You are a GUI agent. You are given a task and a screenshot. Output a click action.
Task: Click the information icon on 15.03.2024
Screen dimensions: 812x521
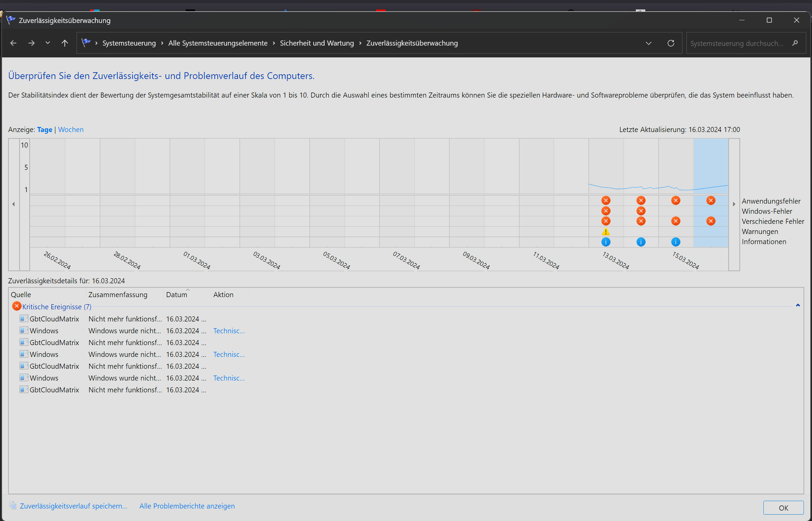675,242
